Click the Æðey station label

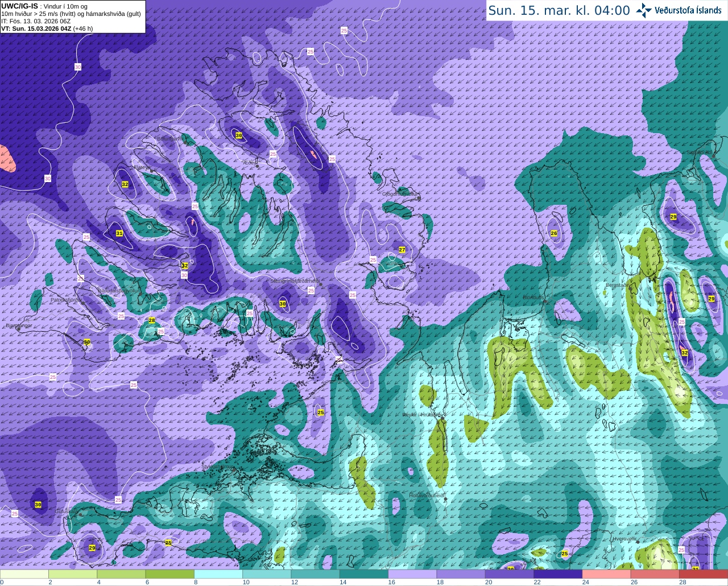249,163
